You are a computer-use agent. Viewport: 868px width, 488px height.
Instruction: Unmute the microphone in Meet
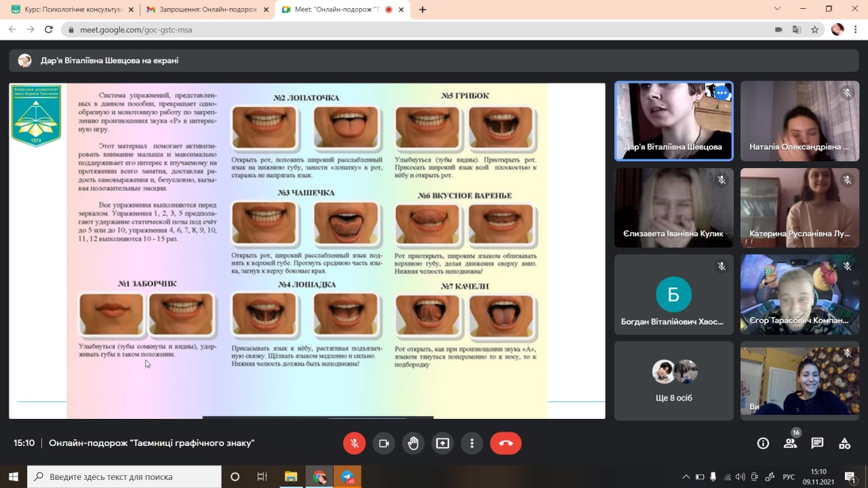(354, 443)
